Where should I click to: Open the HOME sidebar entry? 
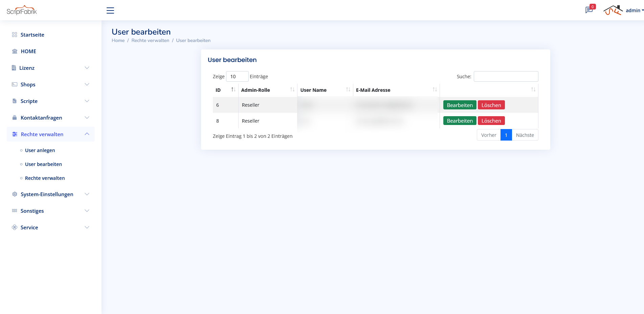[28, 51]
